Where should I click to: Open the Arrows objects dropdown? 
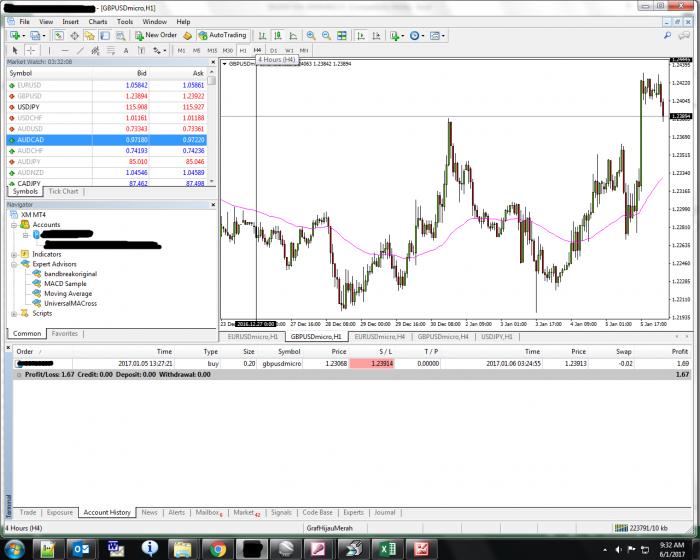159,50
